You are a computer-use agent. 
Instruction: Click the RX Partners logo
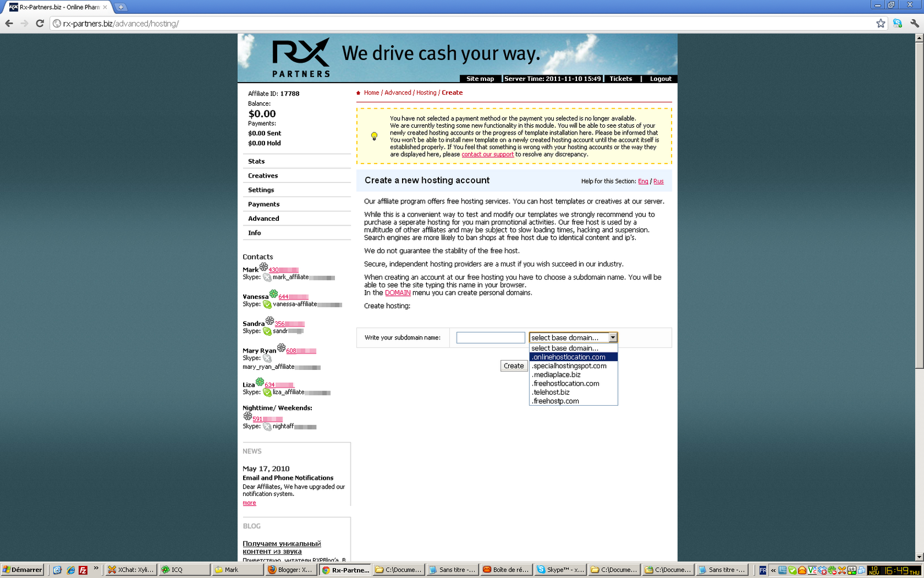pos(301,58)
